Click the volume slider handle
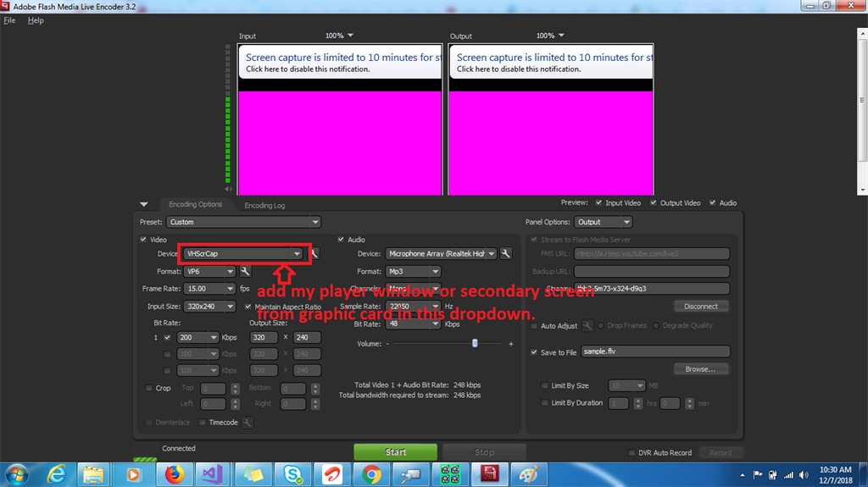868x487 pixels. click(x=475, y=343)
